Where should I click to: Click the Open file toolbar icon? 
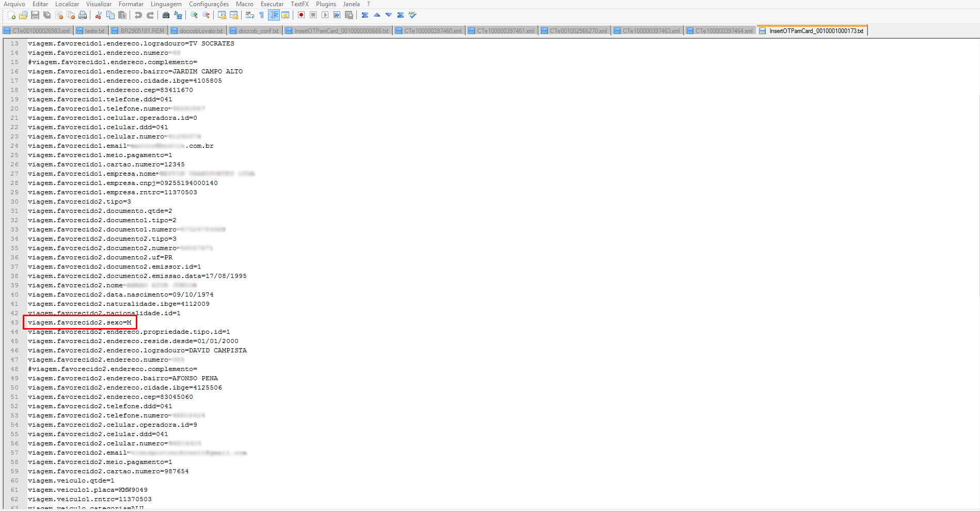(x=23, y=15)
